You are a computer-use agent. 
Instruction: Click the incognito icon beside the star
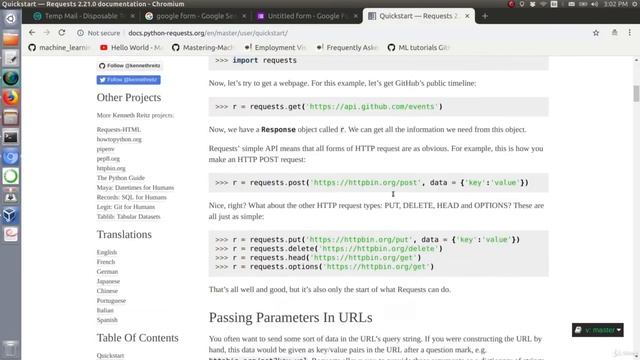(614, 33)
